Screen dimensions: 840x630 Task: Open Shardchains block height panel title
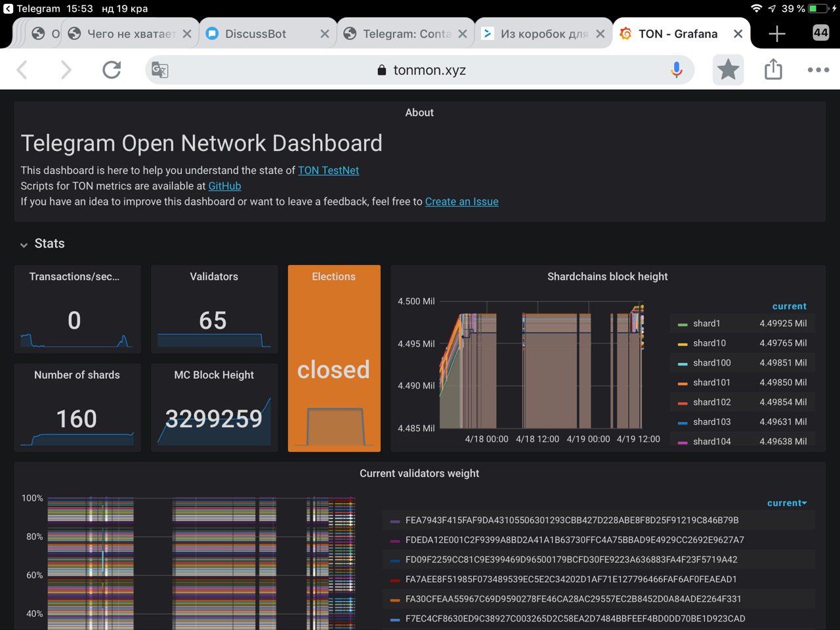coord(608,276)
